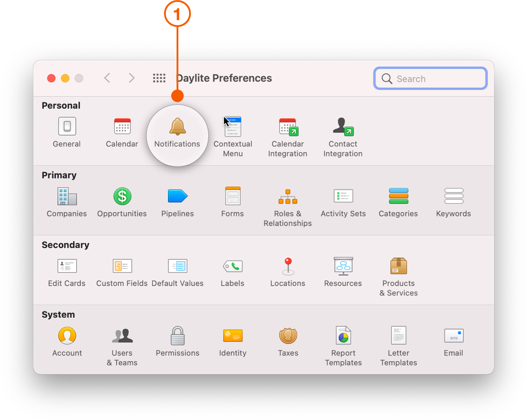Image resolution: width=527 pixels, height=420 pixels.
Task: Open the Calendar preferences pane
Action: pyautogui.click(x=122, y=132)
